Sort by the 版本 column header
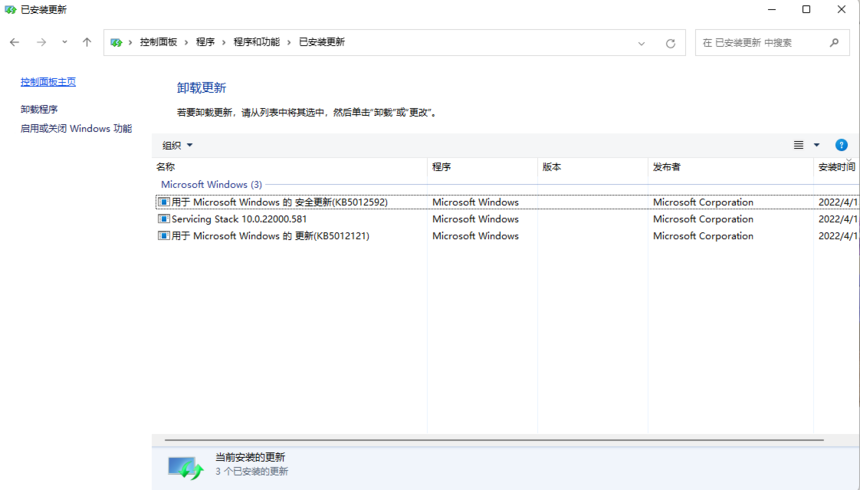Screen dimensions: 860x490 [593, 167]
